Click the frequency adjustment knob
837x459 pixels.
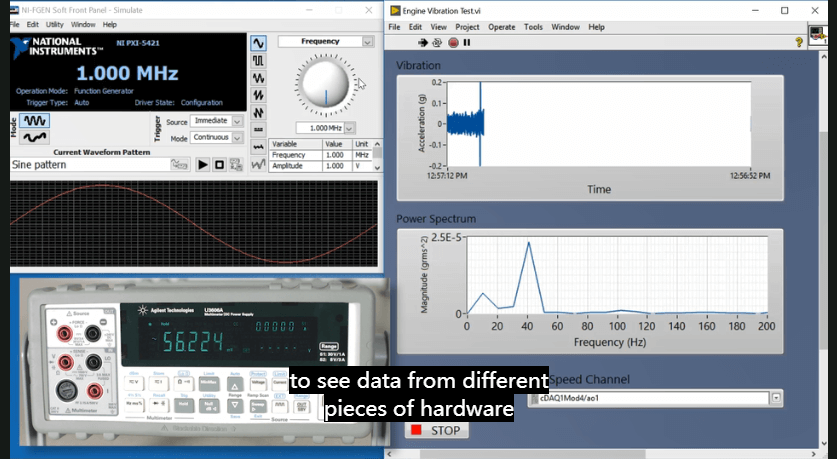[x=325, y=84]
